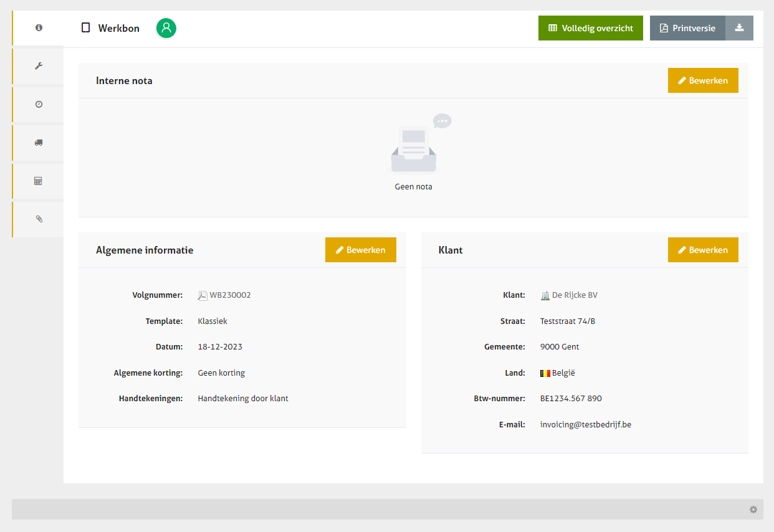Click the green user avatar icon

click(x=166, y=28)
